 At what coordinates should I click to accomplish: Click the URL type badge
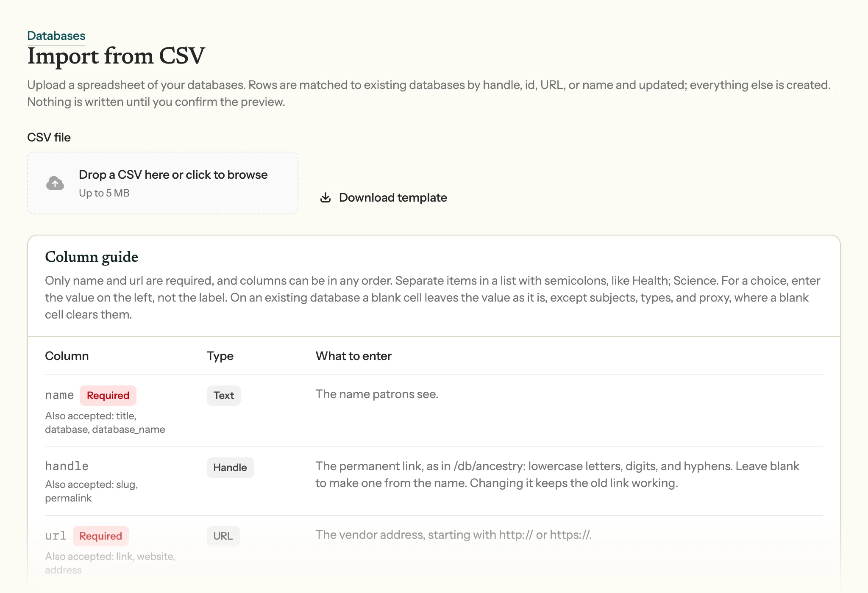coord(223,536)
